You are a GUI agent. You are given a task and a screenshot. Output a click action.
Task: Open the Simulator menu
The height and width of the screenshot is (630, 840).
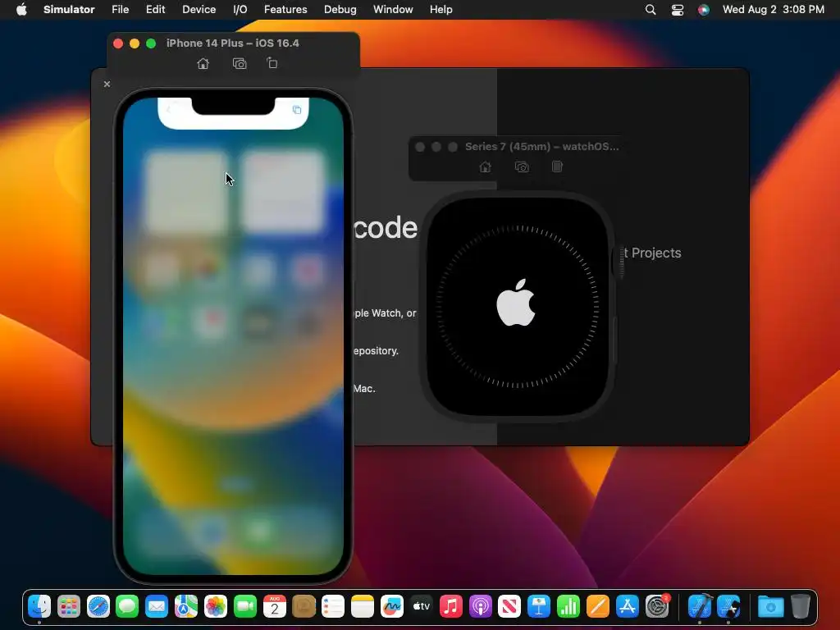click(x=69, y=10)
